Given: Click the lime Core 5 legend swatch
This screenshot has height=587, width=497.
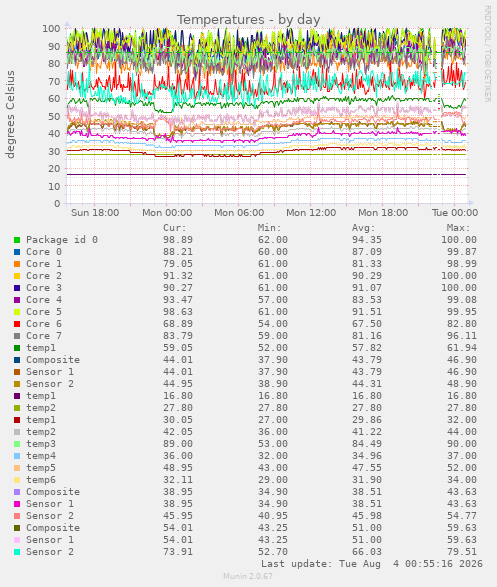Looking at the screenshot, I should pyautogui.click(x=17, y=312).
